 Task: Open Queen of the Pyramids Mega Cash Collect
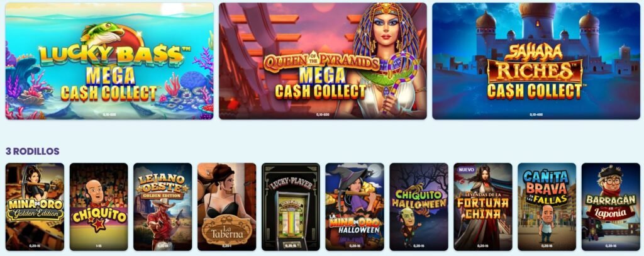323,61
